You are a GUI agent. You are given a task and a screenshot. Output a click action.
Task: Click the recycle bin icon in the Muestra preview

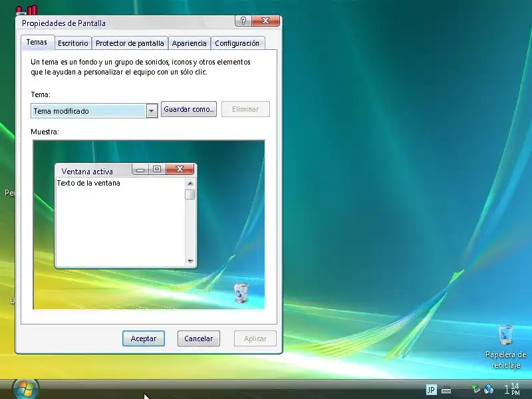pyautogui.click(x=241, y=293)
